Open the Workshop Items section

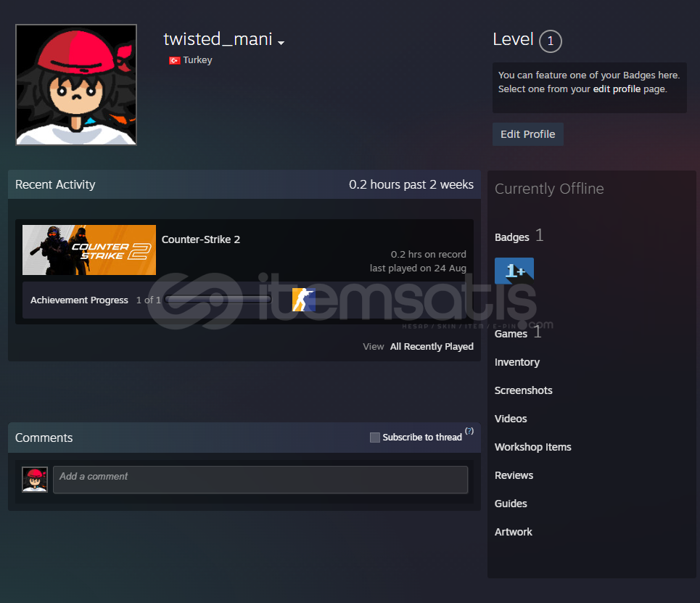pyautogui.click(x=532, y=447)
